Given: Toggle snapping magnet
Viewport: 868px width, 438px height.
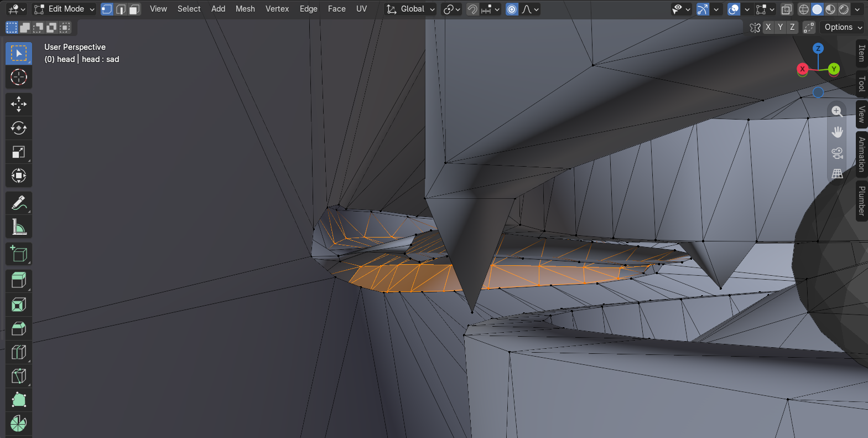Looking at the screenshot, I should pos(472,9).
